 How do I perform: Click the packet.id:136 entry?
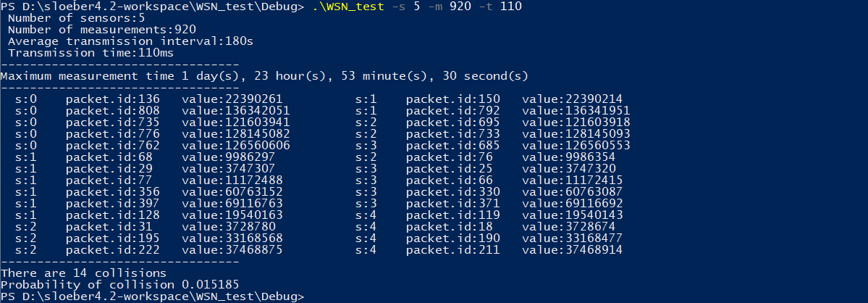click(x=112, y=99)
